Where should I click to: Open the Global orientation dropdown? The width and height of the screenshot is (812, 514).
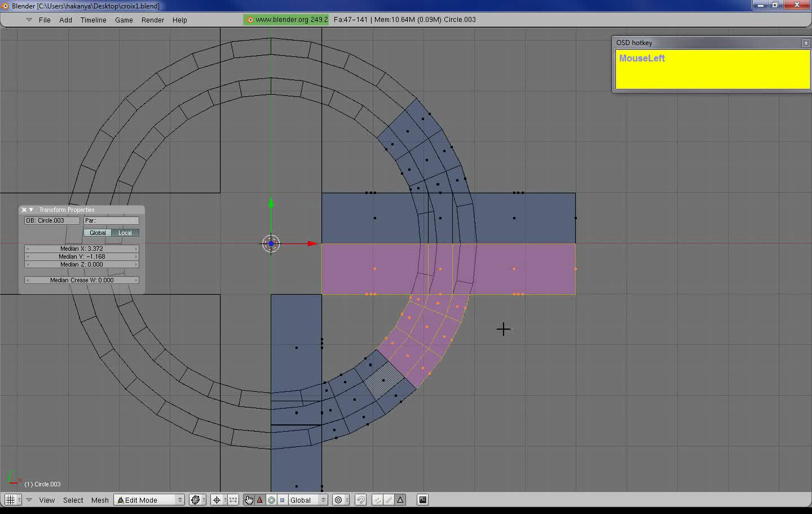[x=308, y=500]
